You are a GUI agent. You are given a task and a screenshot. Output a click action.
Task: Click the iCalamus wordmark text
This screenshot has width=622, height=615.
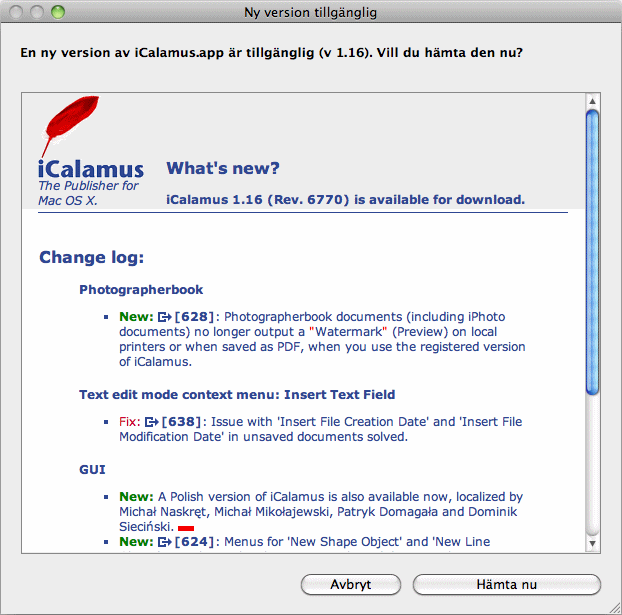(x=91, y=169)
